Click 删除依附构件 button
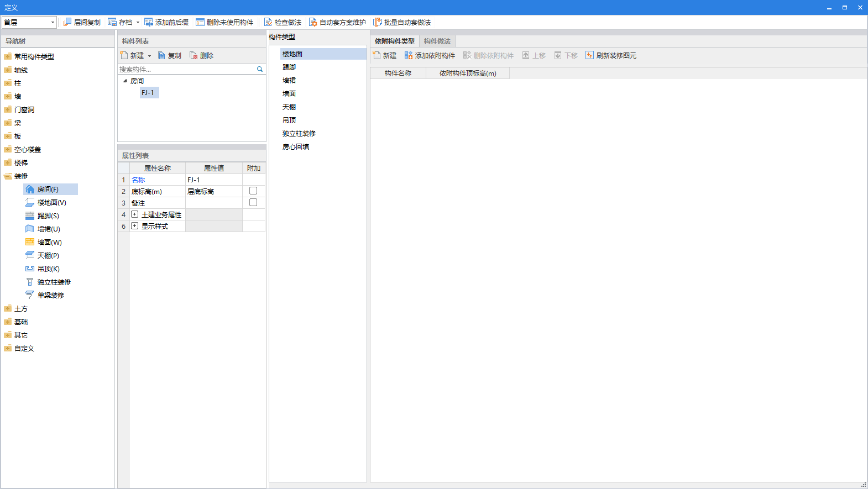 click(x=488, y=55)
